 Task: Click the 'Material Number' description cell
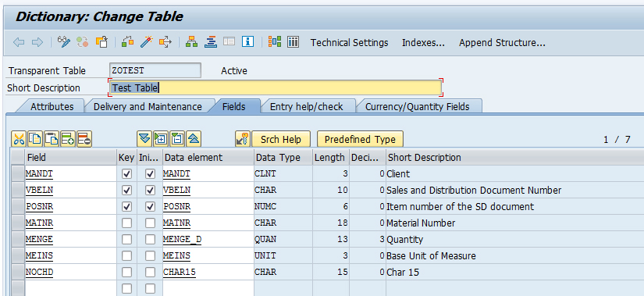514,223
